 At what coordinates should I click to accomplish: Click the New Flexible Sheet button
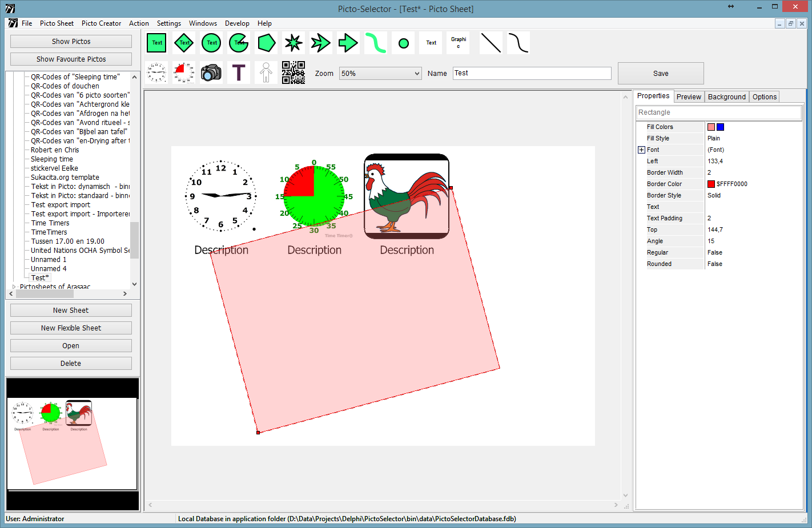[x=71, y=328]
